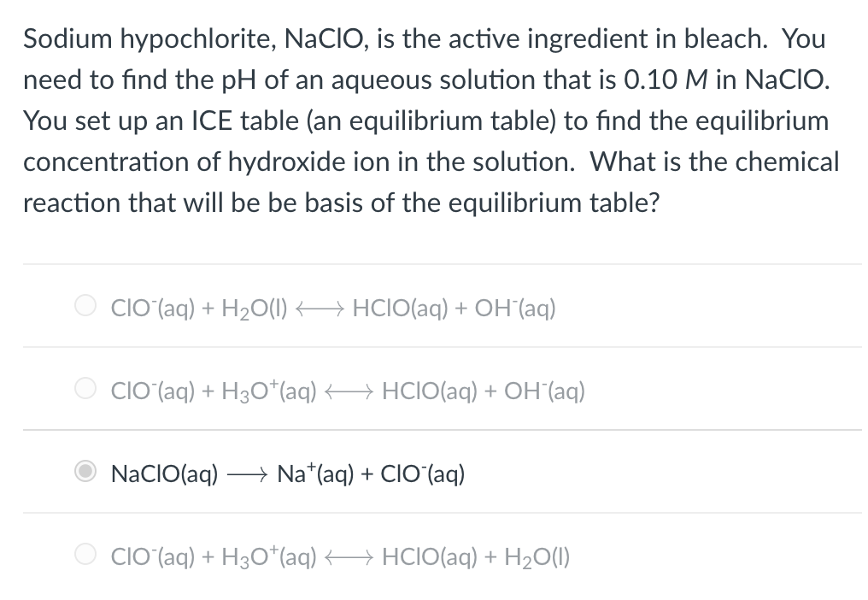Click the equilibrium arrow in the second option
This screenshot has height=600, width=868.
[x=350, y=391]
